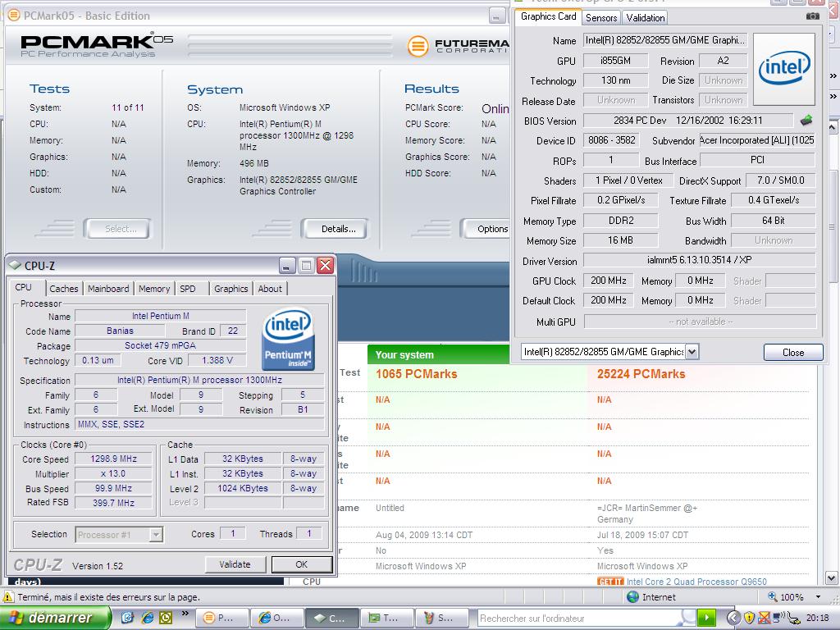This screenshot has height=630, width=840.
Task: Switch to the PCMark taskbar button
Action: 221,618
